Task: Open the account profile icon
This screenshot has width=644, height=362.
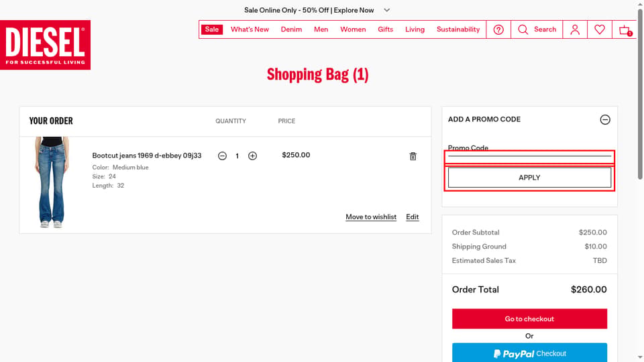Action: (575, 29)
